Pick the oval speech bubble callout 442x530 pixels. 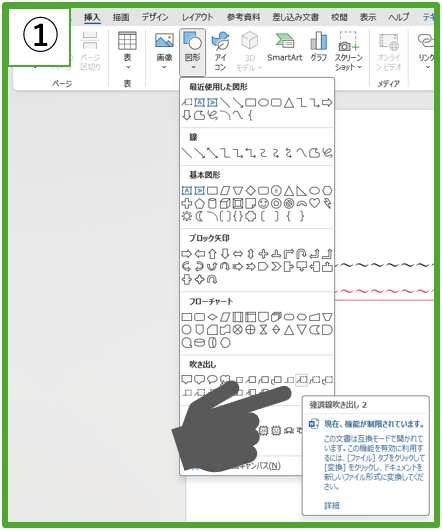[212, 380]
